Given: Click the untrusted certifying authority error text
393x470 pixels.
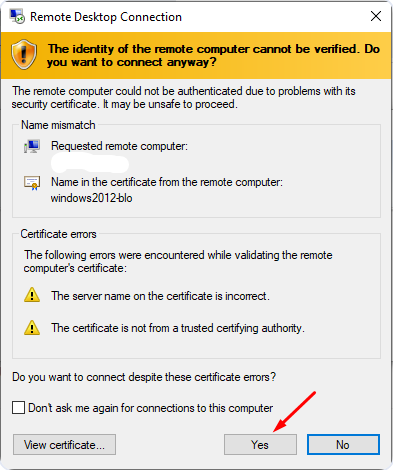Looking at the screenshot, I should click(x=178, y=328).
